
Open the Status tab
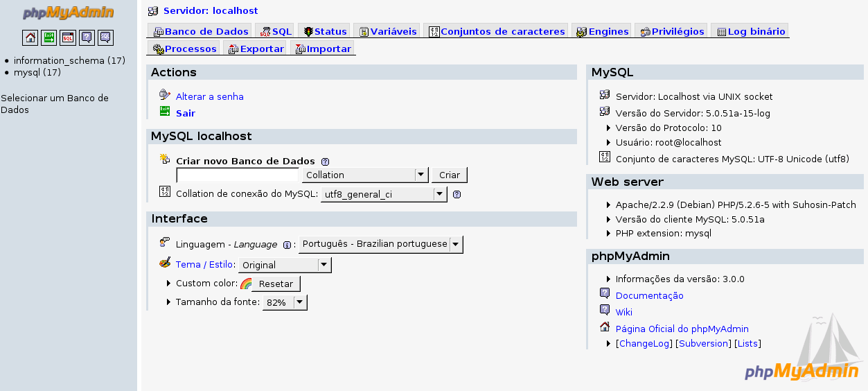(x=325, y=31)
